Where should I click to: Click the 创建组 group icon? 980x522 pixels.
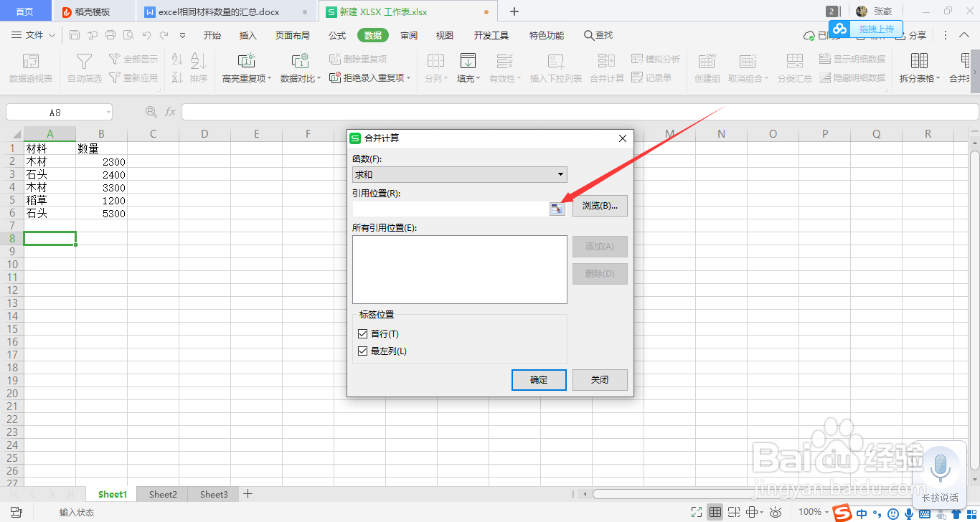pos(707,61)
